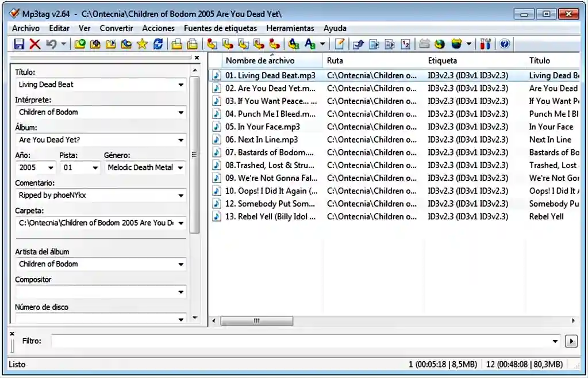Launch the autonumbering wizard 1-2 icon
This screenshot has height=378, width=588.
tap(405, 44)
